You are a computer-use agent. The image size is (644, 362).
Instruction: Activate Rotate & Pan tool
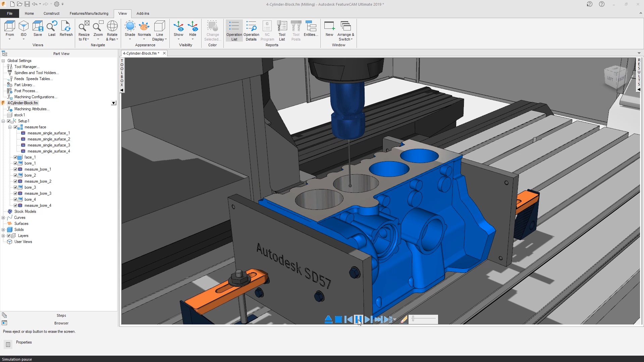click(x=112, y=31)
